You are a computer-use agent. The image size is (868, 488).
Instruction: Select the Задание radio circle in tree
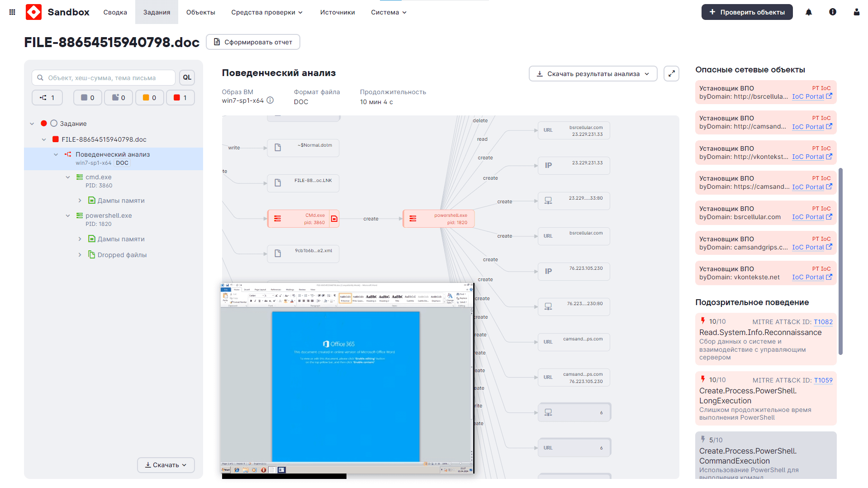[54, 124]
